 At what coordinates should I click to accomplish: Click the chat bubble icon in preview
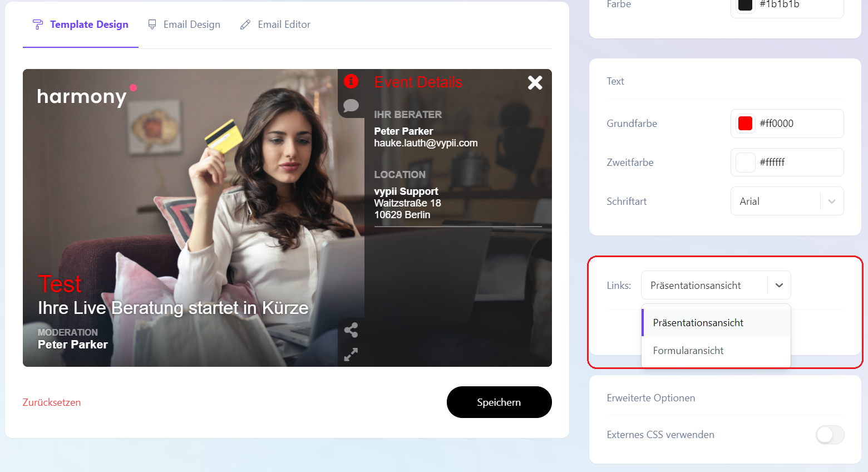351,105
